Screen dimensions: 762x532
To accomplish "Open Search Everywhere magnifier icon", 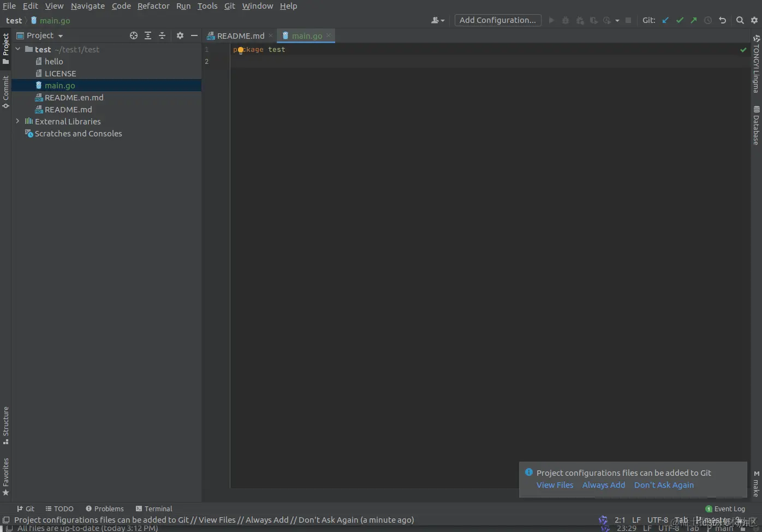I will tap(740, 20).
